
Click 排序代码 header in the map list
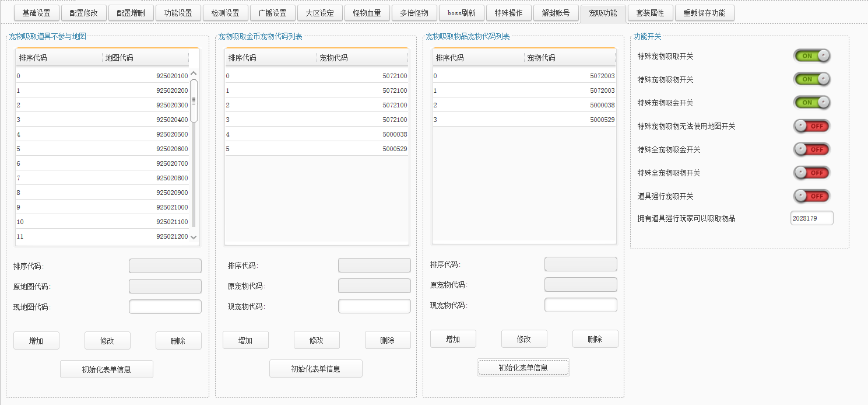[x=59, y=58]
